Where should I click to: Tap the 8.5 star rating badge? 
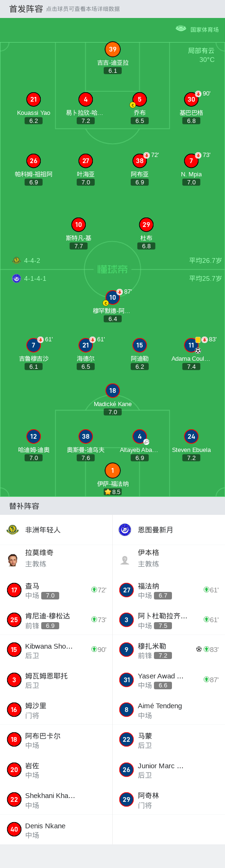point(113,492)
